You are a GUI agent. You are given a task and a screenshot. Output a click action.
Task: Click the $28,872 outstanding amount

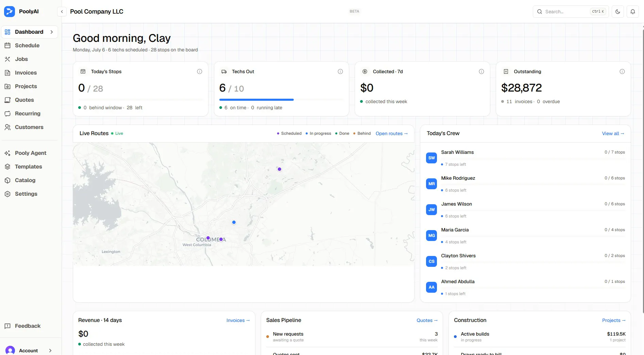tap(522, 88)
